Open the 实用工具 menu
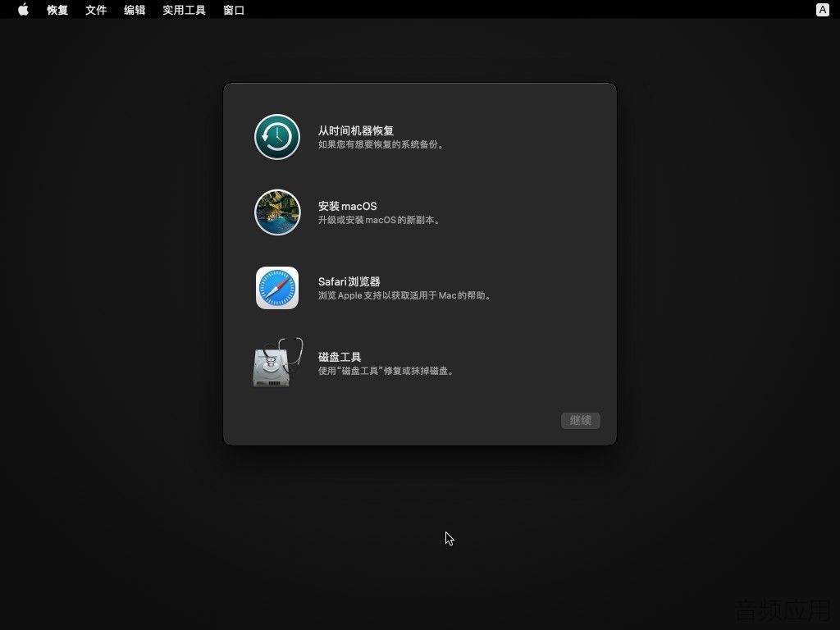Screen dimensions: 840x630 click(x=185, y=10)
